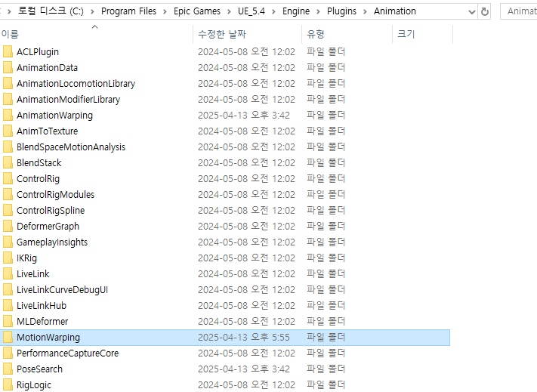Viewport: 537px width, 392px height.
Task: Click the ControlRig folder icon
Action: tap(8, 179)
